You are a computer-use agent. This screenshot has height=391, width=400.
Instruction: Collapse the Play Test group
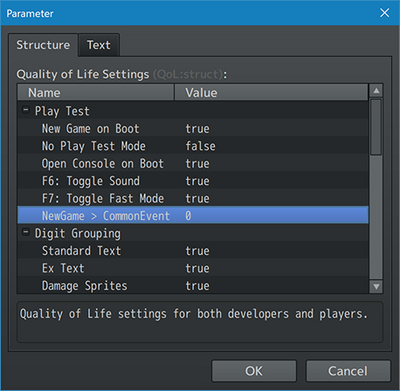click(x=26, y=110)
